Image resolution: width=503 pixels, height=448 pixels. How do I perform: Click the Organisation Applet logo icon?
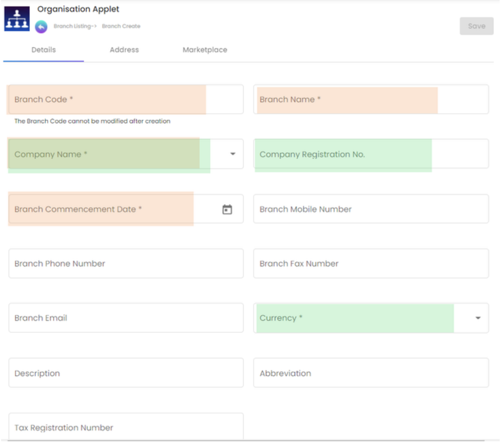pos(17,19)
